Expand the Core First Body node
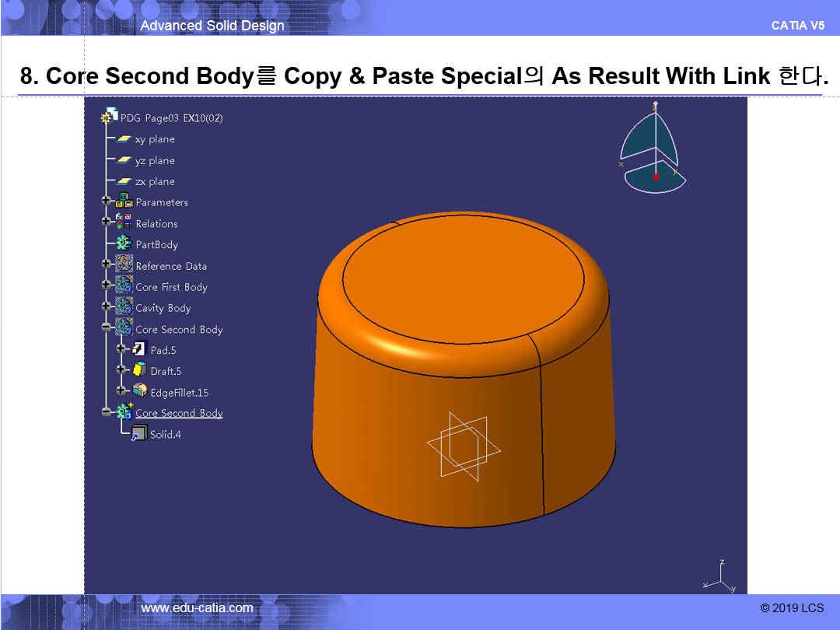The image size is (840, 630). click(x=107, y=286)
